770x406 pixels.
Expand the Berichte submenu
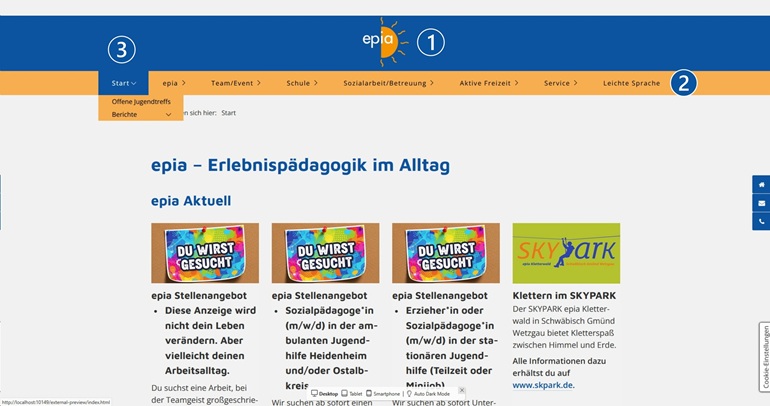click(168, 115)
